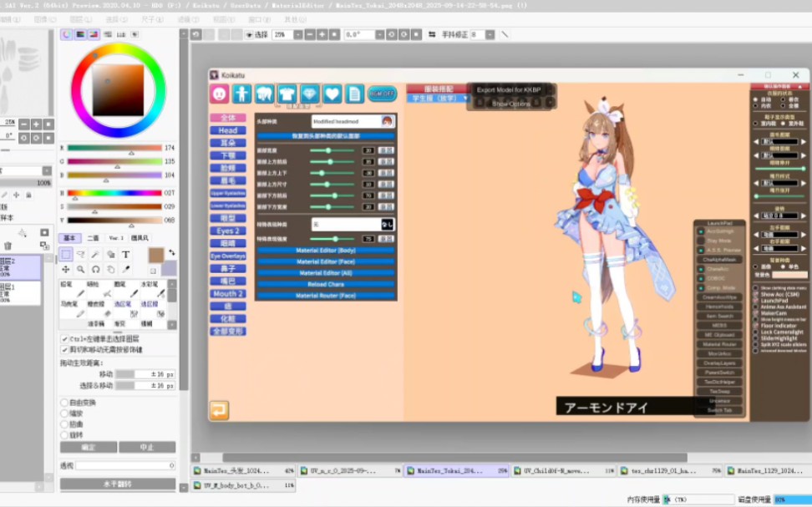Open the face category icon in Koikatu
Viewport: 812px width, 507px height.
[220, 94]
